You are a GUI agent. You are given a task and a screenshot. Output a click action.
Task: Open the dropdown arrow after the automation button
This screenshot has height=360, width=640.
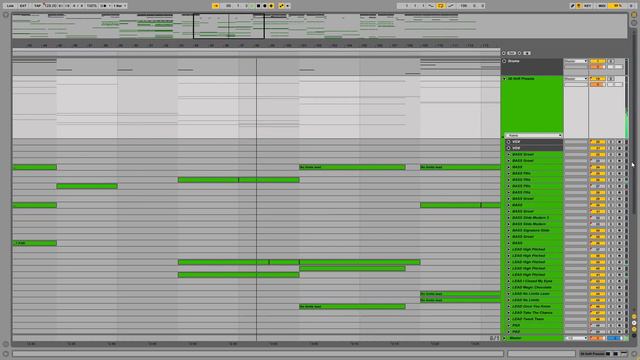click(x=288, y=6)
